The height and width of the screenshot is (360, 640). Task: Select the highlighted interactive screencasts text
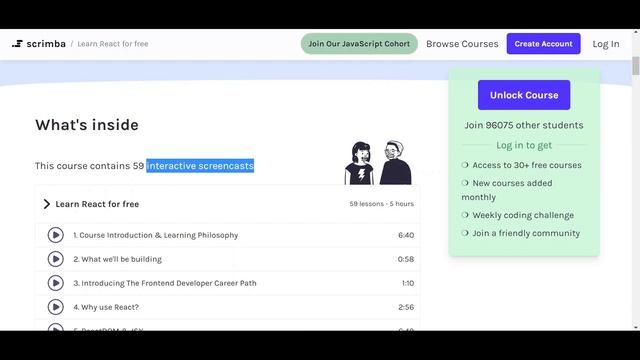pos(200,166)
